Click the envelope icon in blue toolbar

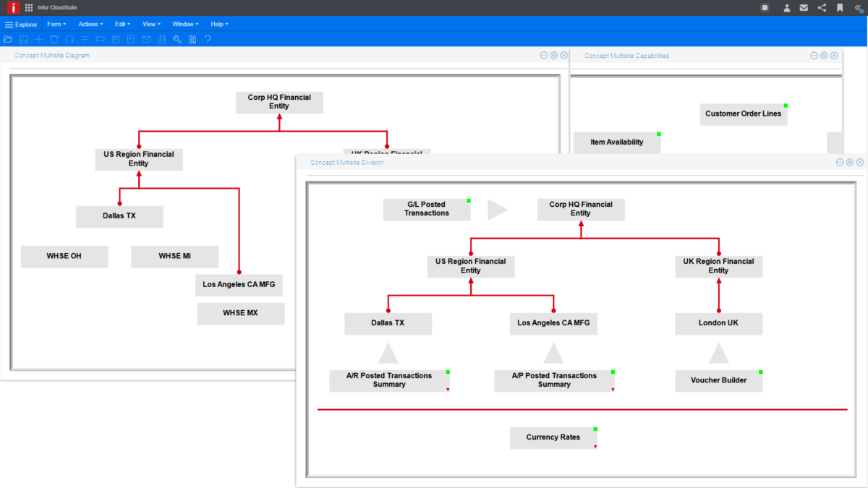(146, 39)
